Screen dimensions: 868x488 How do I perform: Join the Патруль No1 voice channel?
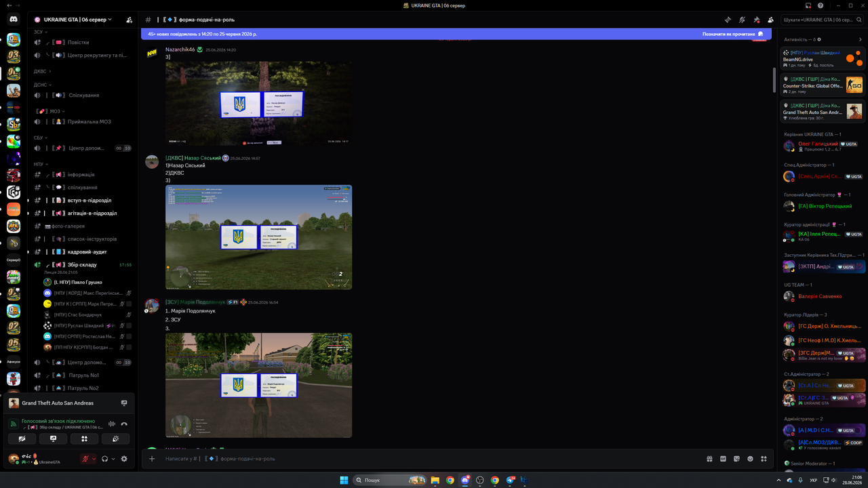(83, 375)
